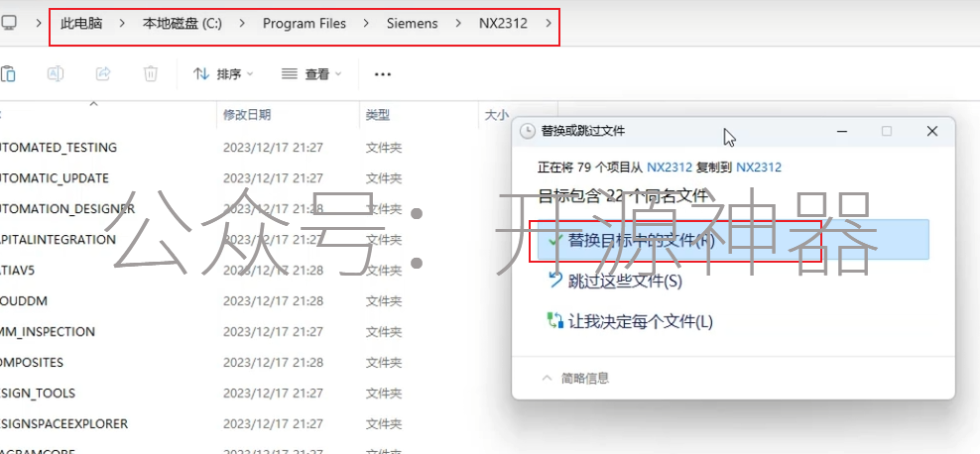Click destination NX2312 link in copy dialog
Image resolution: width=980 pixels, height=454 pixels.
(x=759, y=168)
